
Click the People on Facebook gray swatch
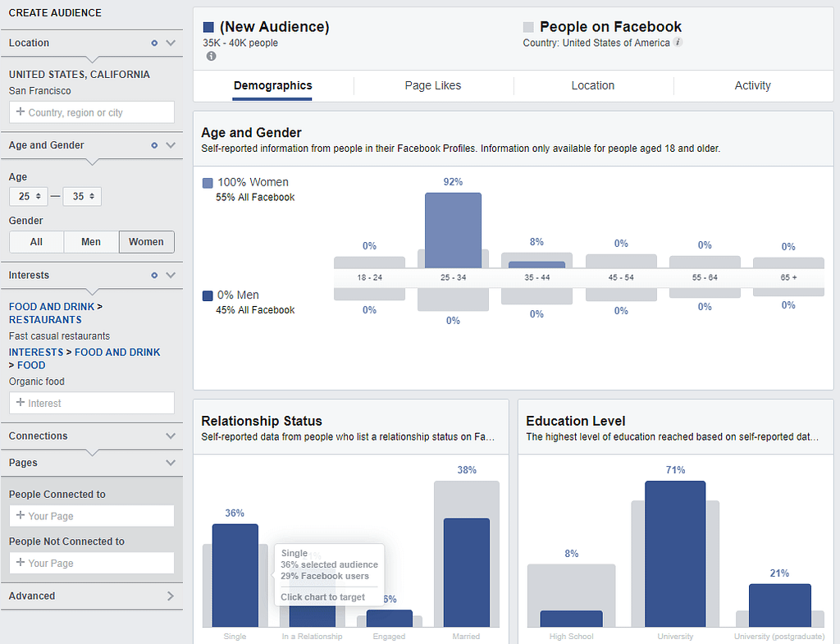tap(528, 27)
